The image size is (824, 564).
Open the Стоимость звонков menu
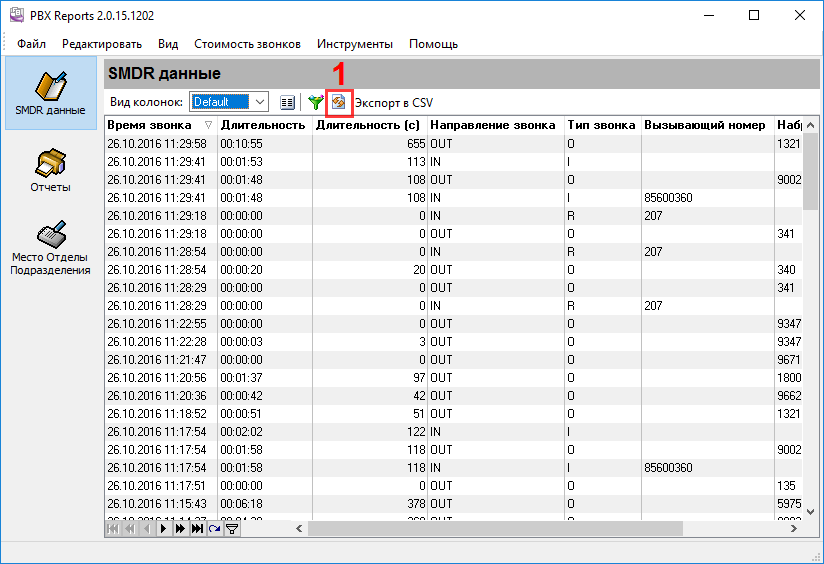248,44
